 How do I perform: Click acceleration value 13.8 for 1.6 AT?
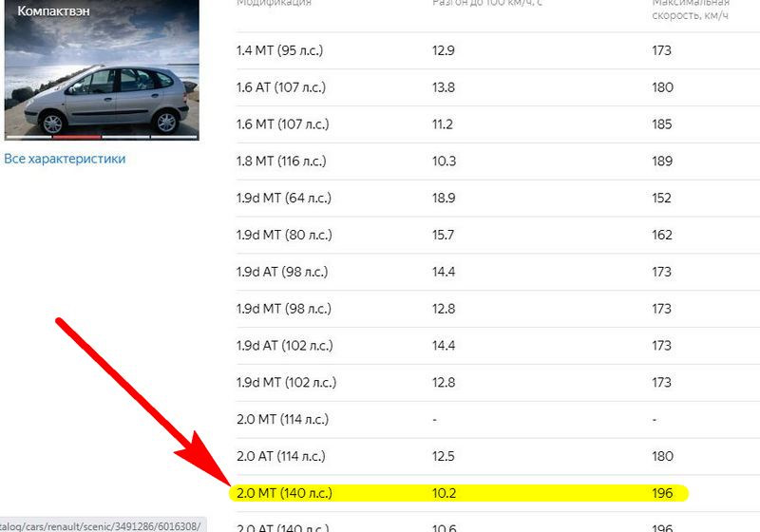click(444, 87)
